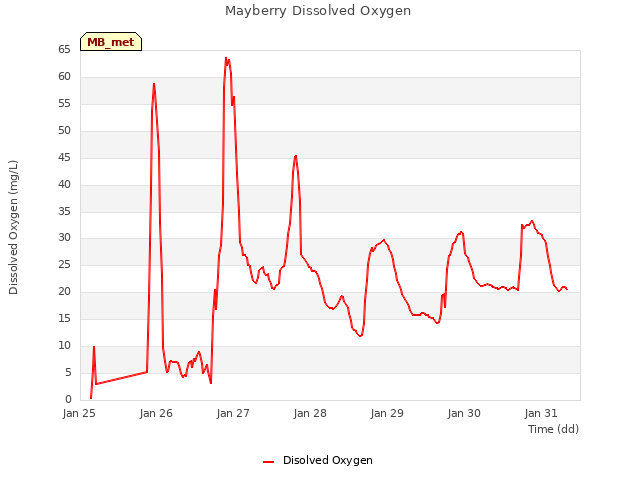Click the highest peak of the curve near Jan 27
640x480 pixels.
(226, 58)
